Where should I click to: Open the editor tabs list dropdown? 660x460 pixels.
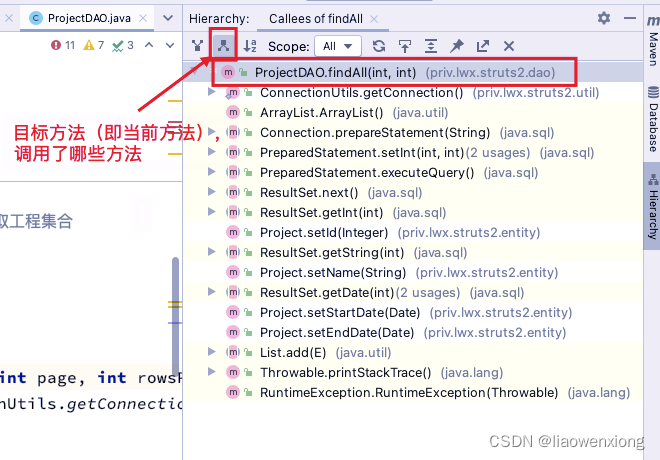[x=168, y=18]
